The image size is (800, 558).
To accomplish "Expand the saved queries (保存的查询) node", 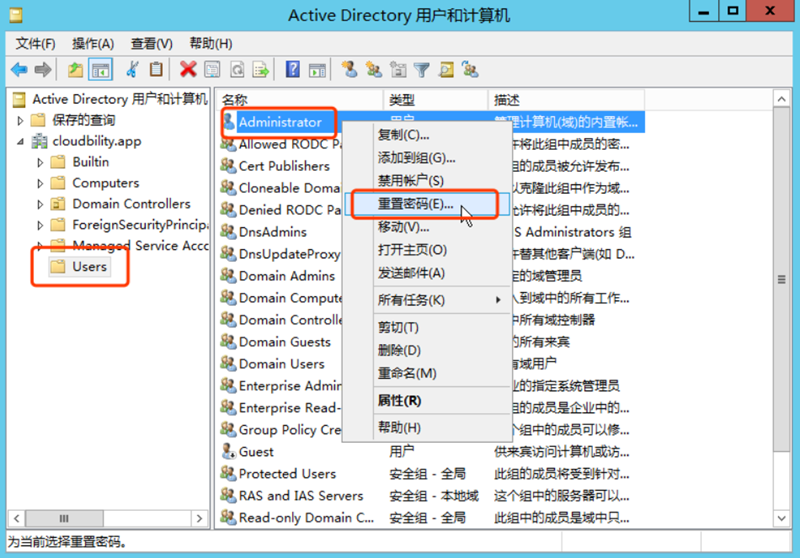I will click(x=21, y=120).
